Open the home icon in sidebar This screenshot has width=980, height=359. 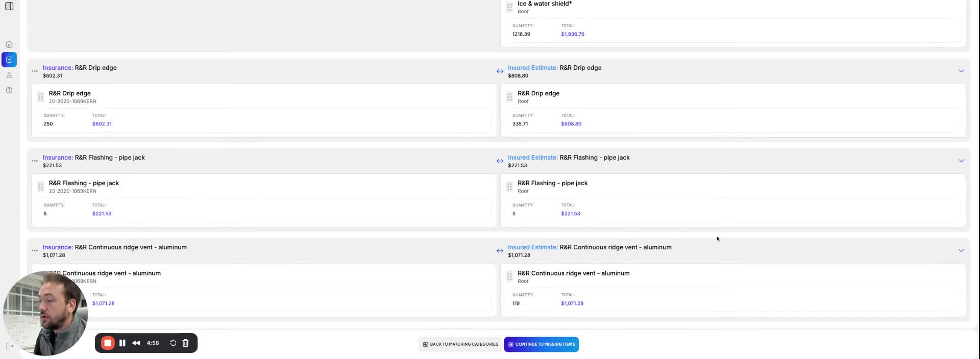9,44
